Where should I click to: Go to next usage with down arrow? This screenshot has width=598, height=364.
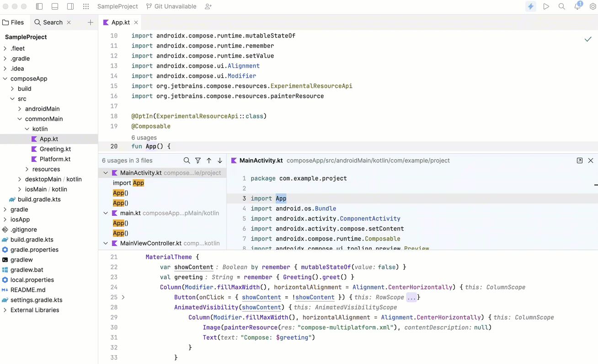point(220,161)
